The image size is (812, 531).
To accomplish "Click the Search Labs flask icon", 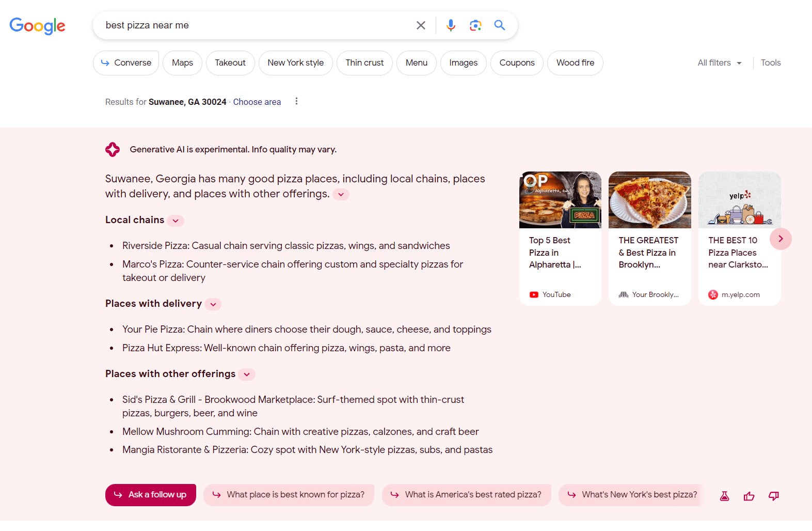I will pyautogui.click(x=724, y=496).
